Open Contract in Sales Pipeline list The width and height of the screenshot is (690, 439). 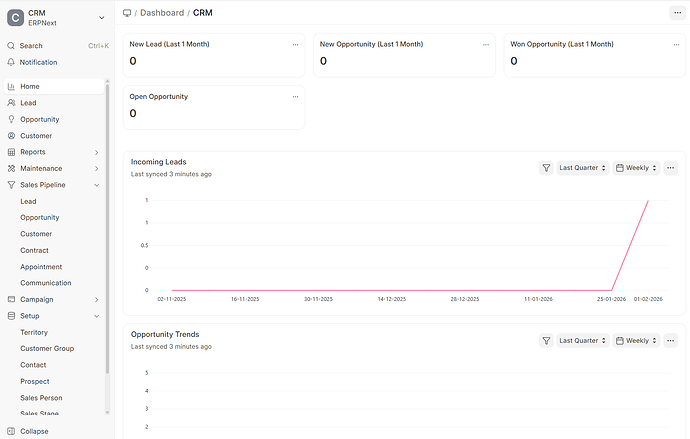34,250
